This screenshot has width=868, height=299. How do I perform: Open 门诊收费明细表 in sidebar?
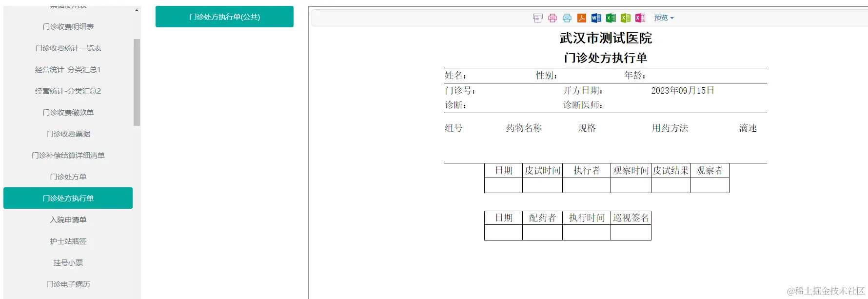[68, 26]
